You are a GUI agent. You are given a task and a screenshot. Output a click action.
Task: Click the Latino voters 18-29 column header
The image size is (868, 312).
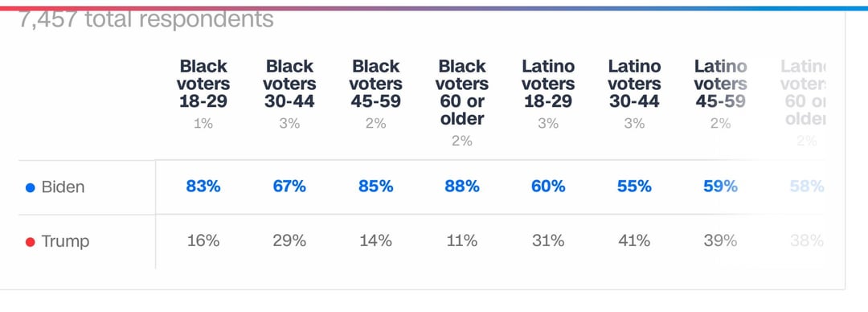point(548,84)
